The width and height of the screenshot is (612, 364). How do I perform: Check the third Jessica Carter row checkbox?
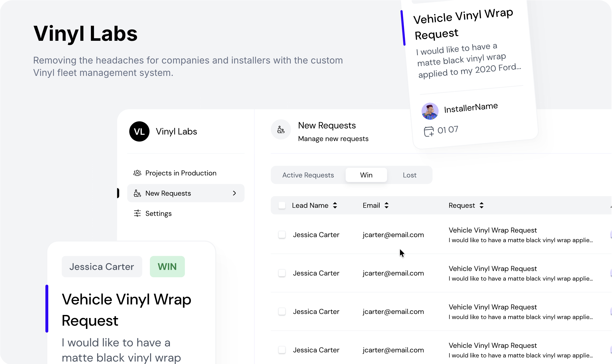[282, 311]
